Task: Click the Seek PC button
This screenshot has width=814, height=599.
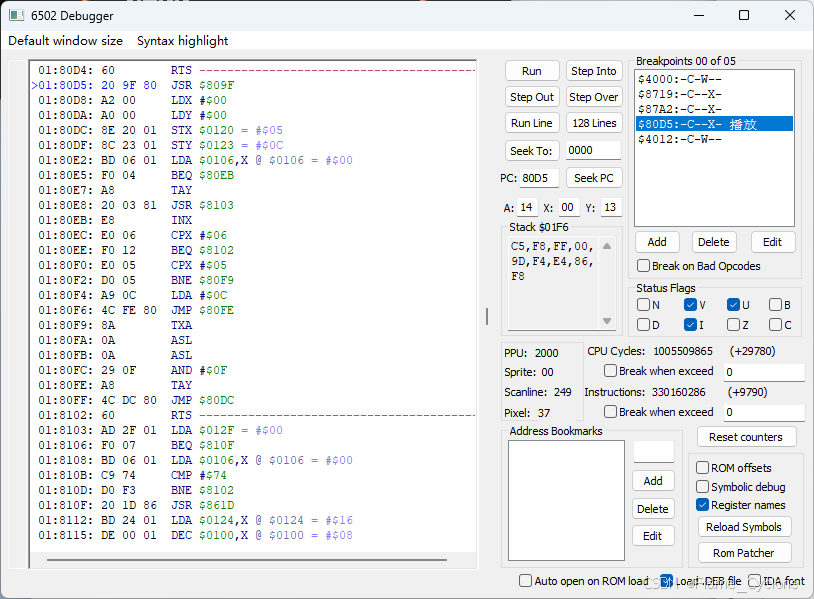Action: [x=593, y=178]
